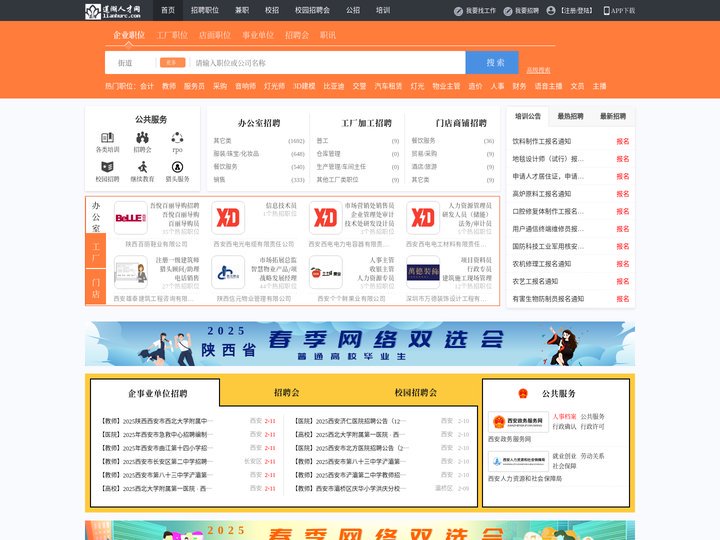Open the 校园招聘会 nav item
This screenshot has width=720, height=540.
pyautogui.click(x=312, y=10)
